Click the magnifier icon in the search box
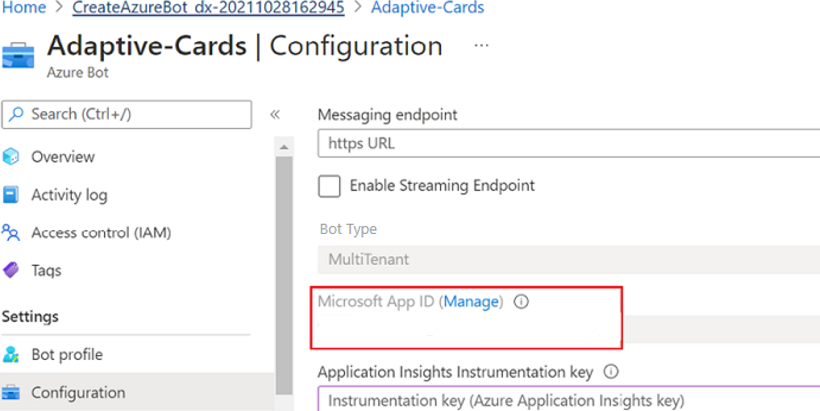Screen dimensions: 820x411 click(16, 114)
